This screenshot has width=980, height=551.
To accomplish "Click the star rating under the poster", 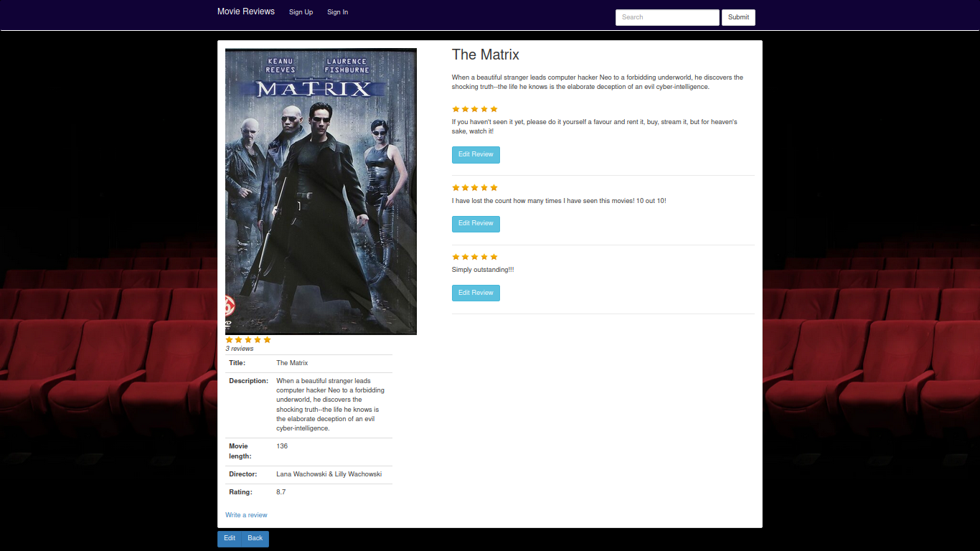I will 248,340.
